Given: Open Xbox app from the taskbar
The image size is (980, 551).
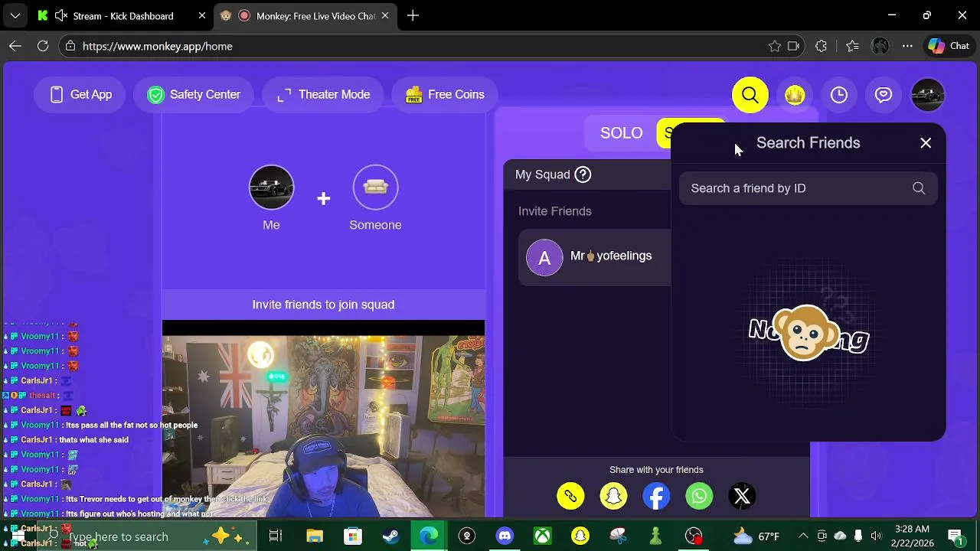Looking at the screenshot, I should [542, 536].
